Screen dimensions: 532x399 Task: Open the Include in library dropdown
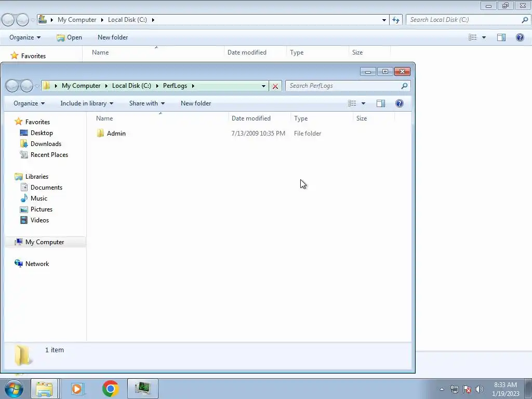pos(87,103)
